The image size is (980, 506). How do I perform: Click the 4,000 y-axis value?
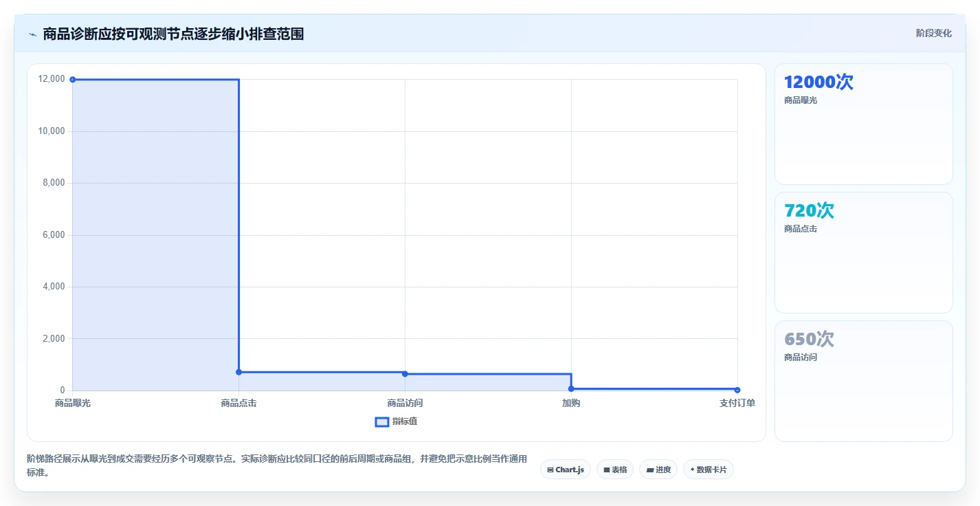54,287
